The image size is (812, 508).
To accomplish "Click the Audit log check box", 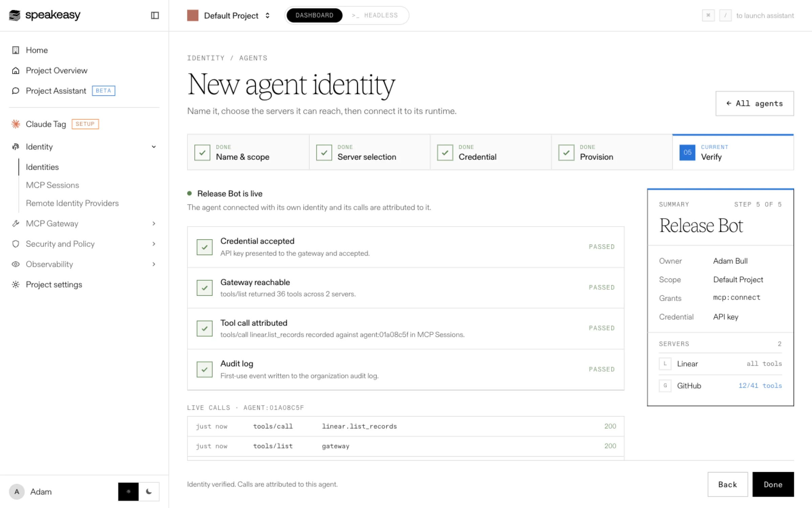I will click(205, 369).
